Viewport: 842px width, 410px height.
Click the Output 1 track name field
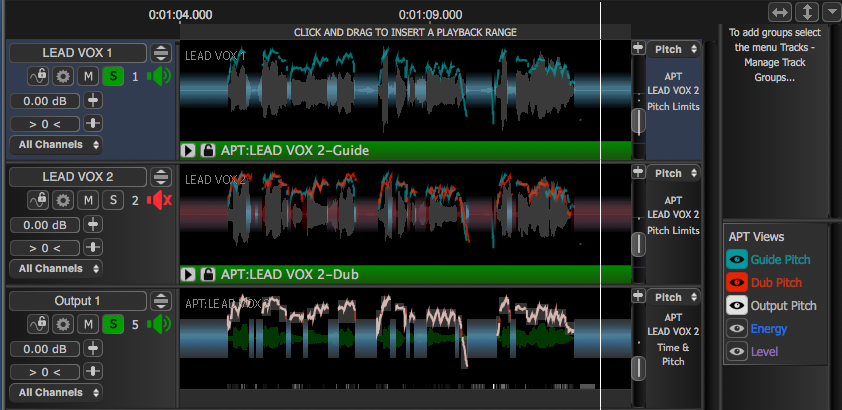coord(78,301)
